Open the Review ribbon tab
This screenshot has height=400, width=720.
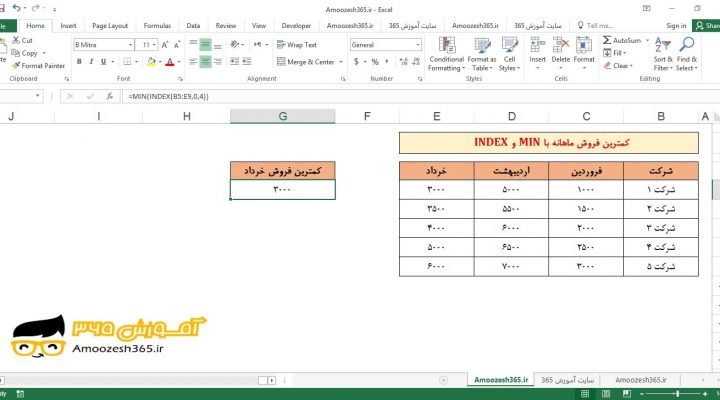tap(226, 26)
